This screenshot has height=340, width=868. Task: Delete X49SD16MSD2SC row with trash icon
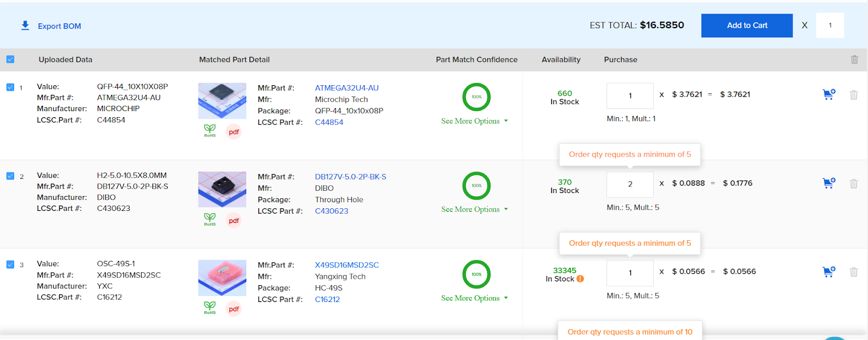point(853,272)
